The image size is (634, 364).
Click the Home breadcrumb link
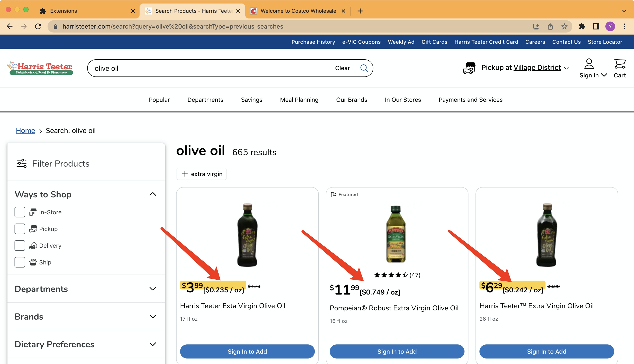point(25,131)
